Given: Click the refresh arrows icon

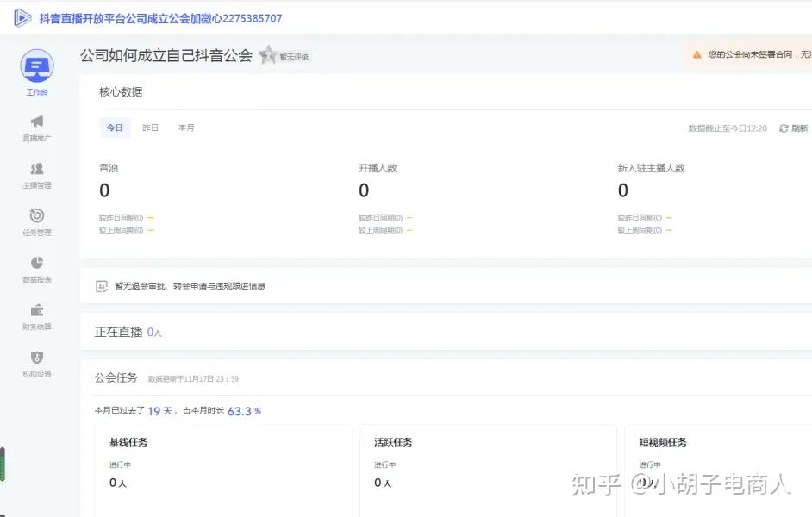Looking at the screenshot, I should (784, 128).
